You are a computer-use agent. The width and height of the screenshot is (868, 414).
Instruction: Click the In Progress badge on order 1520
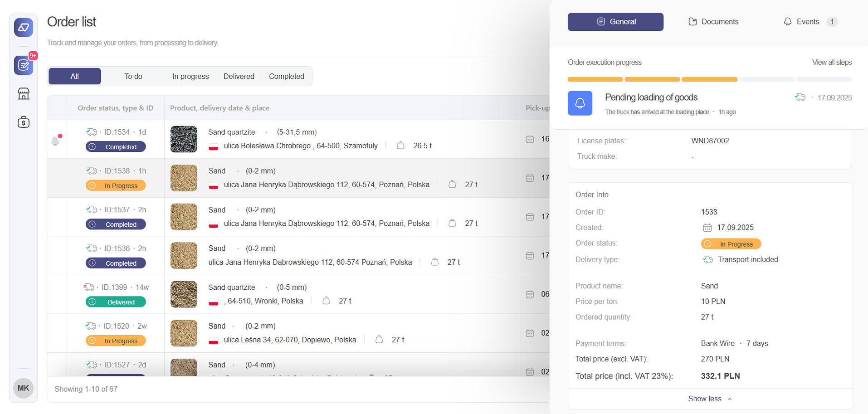[x=116, y=341]
